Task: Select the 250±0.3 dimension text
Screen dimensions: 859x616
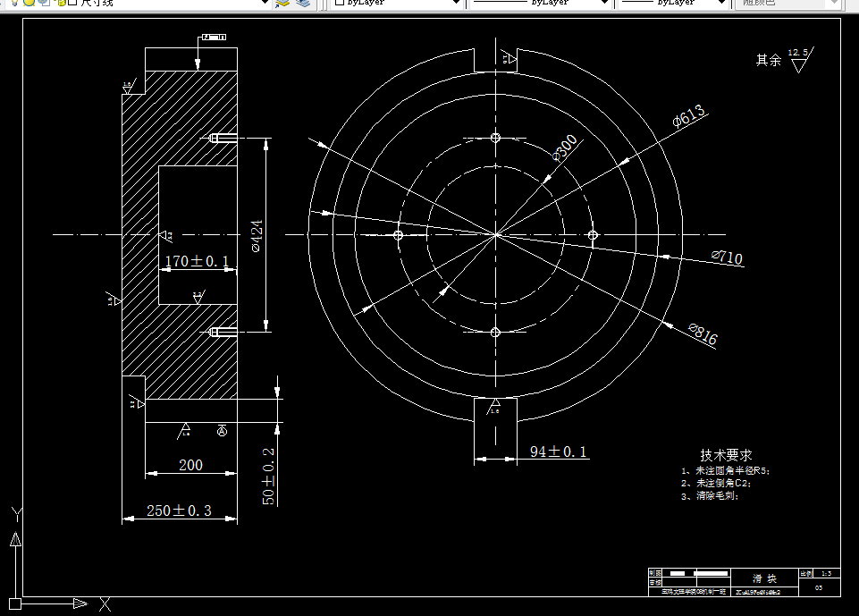Action: (179, 511)
